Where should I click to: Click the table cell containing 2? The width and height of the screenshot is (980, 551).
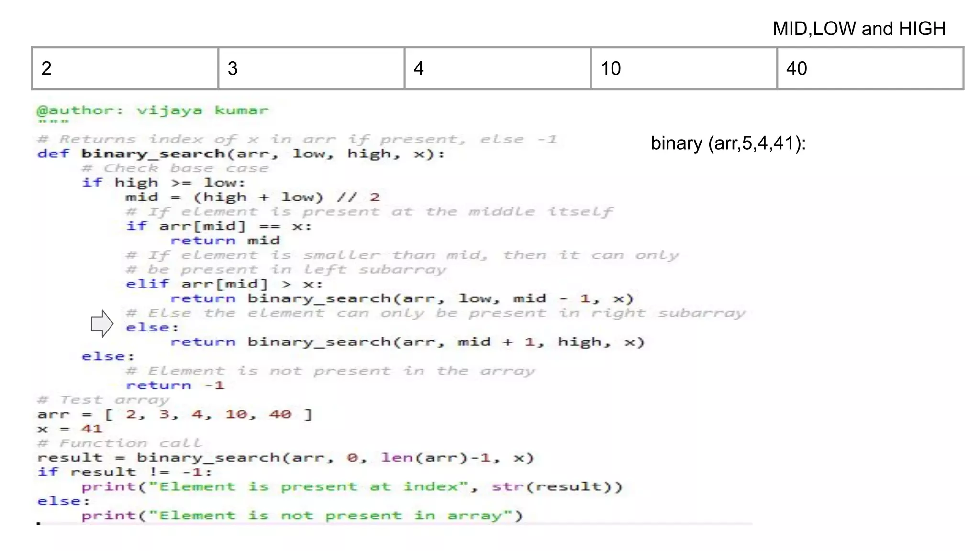click(125, 68)
